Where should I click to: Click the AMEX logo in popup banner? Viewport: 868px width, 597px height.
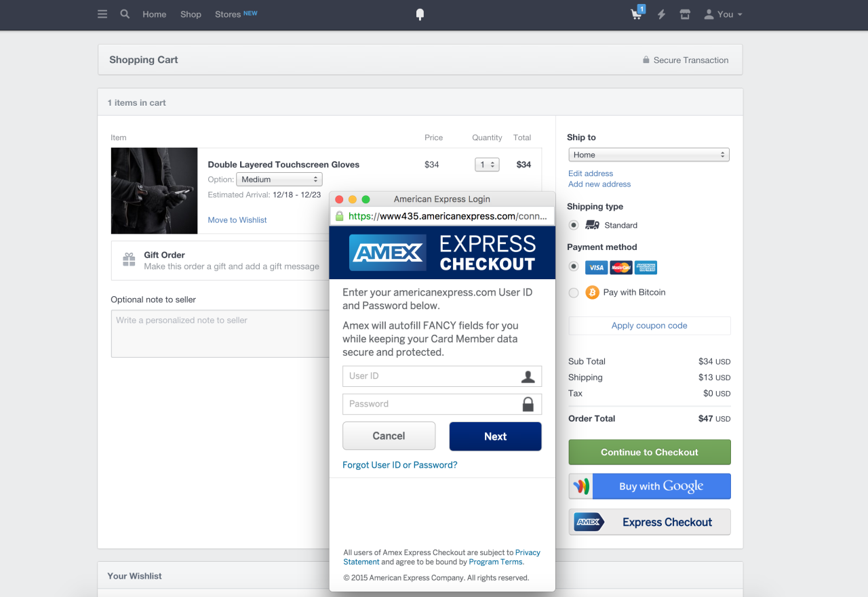(x=388, y=253)
